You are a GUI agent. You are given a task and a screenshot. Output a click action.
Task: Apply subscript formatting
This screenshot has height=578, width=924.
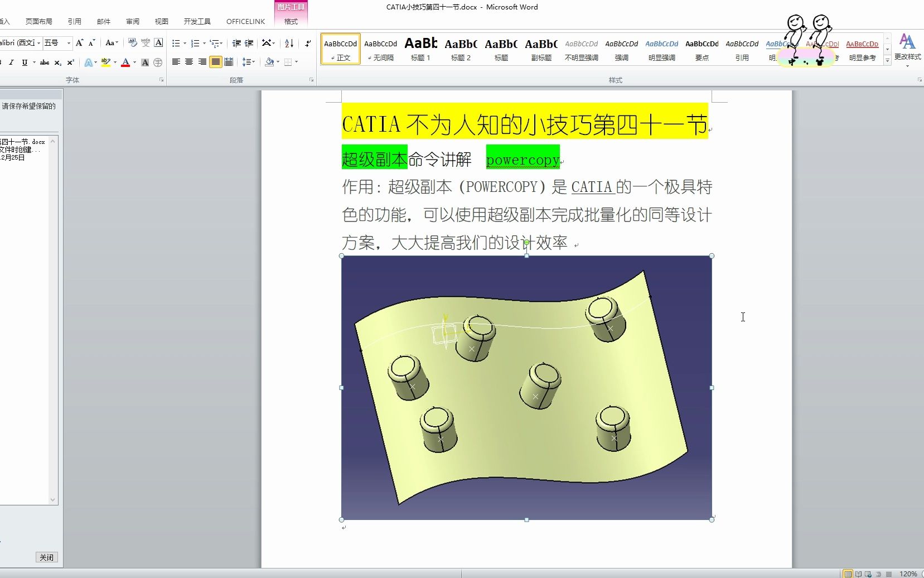58,62
